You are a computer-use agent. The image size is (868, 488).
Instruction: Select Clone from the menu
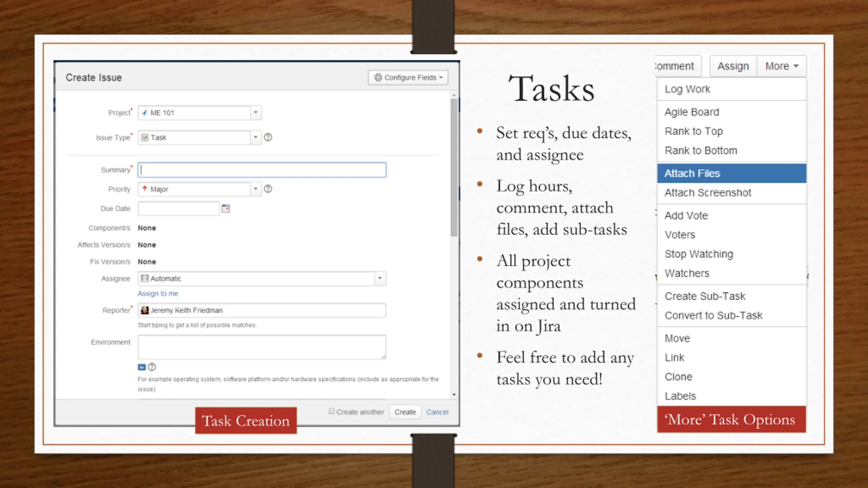732,377
